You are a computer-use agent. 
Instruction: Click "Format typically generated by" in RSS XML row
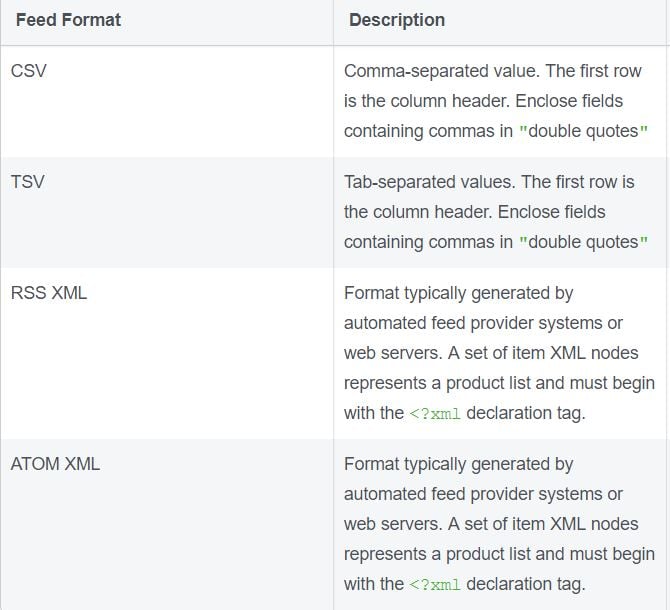coord(458,293)
